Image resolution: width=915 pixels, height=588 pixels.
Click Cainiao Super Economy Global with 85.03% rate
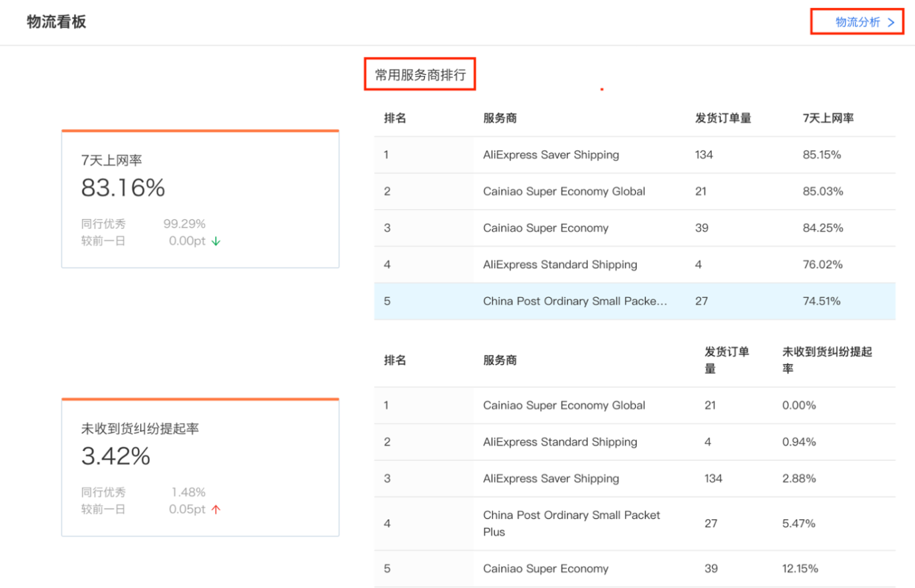563,191
